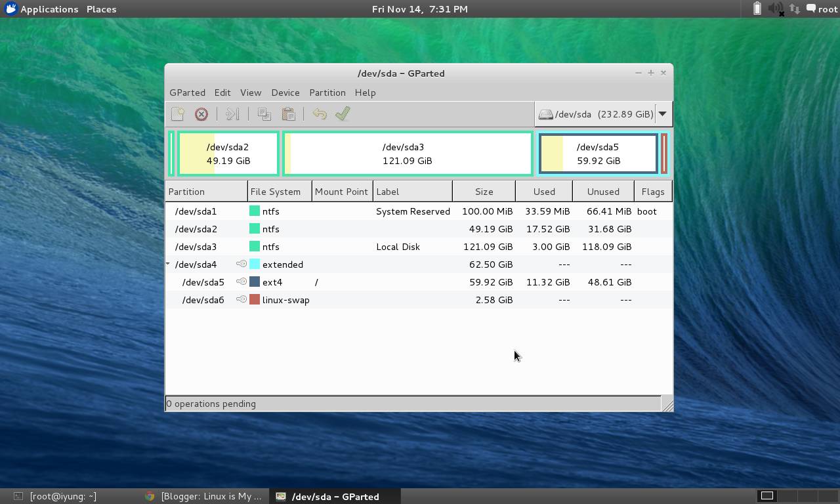Click the Used column header
The width and height of the screenshot is (840, 504).
pyautogui.click(x=544, y=192)
